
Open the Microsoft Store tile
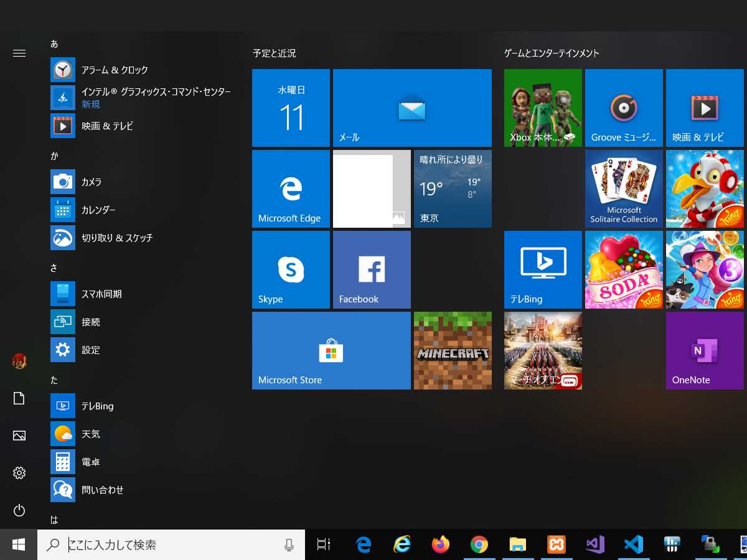pos(331,350)
